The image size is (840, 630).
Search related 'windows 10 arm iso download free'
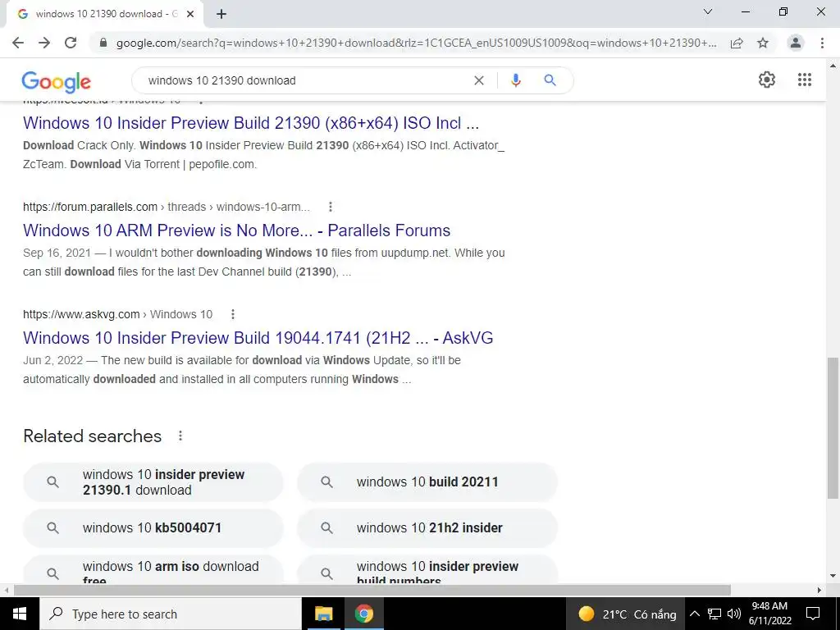click(153, 570)
